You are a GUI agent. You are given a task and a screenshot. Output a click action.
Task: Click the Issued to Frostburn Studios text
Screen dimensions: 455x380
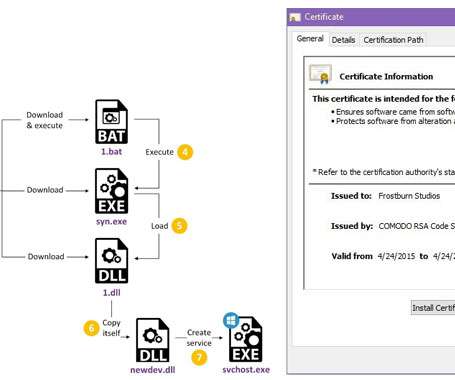[385, 196]
